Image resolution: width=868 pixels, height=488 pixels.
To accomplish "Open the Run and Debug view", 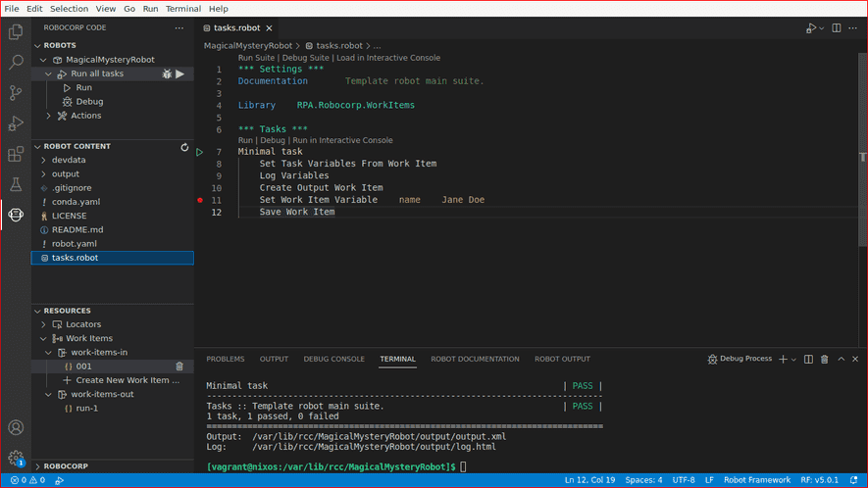I will tap(16, 123).
